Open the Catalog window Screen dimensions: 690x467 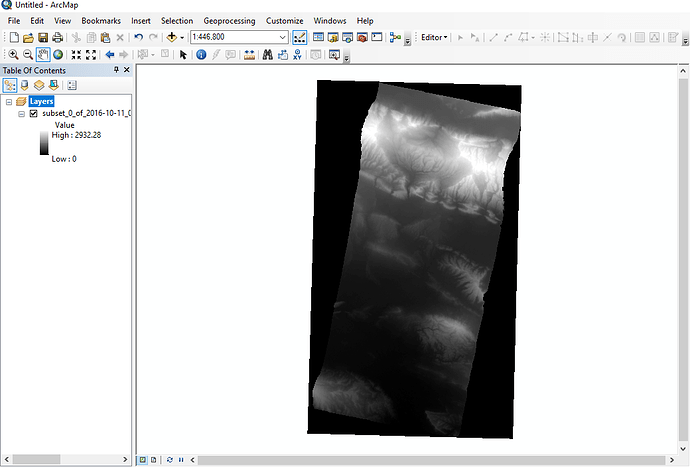[x=333, y=37]
